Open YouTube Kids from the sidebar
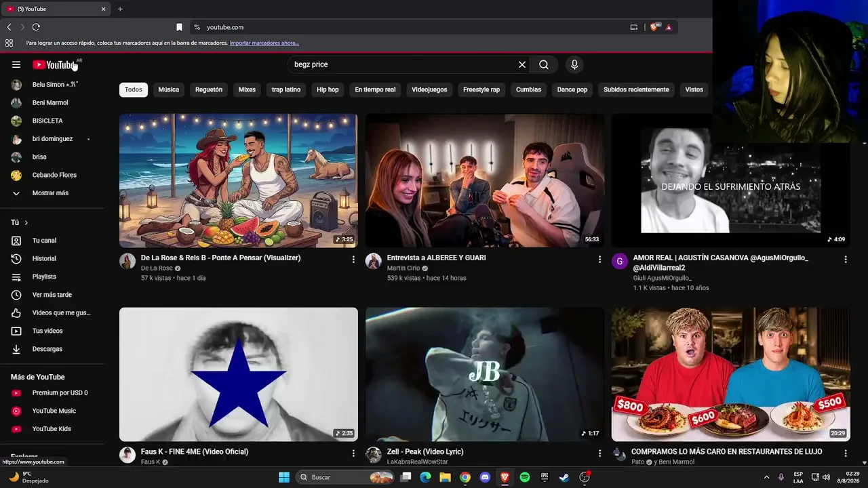Viewport: 868px width, 488px height. tap(53, 429)
